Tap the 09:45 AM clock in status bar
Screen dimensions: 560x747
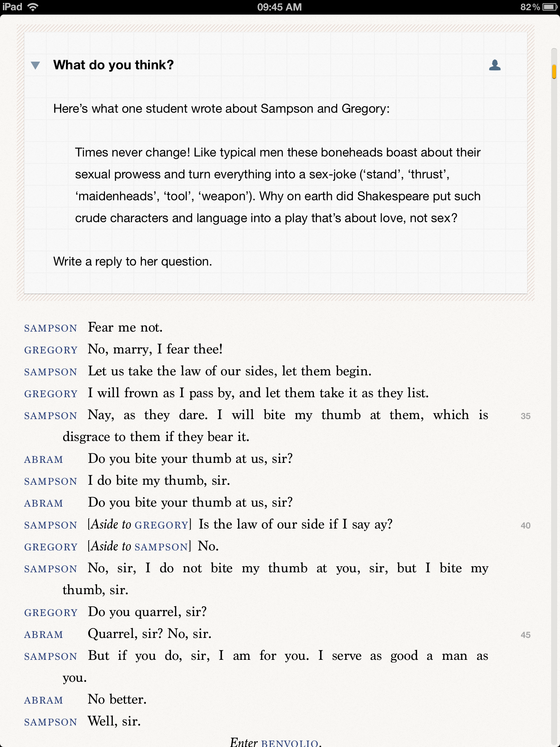point(279,7)
